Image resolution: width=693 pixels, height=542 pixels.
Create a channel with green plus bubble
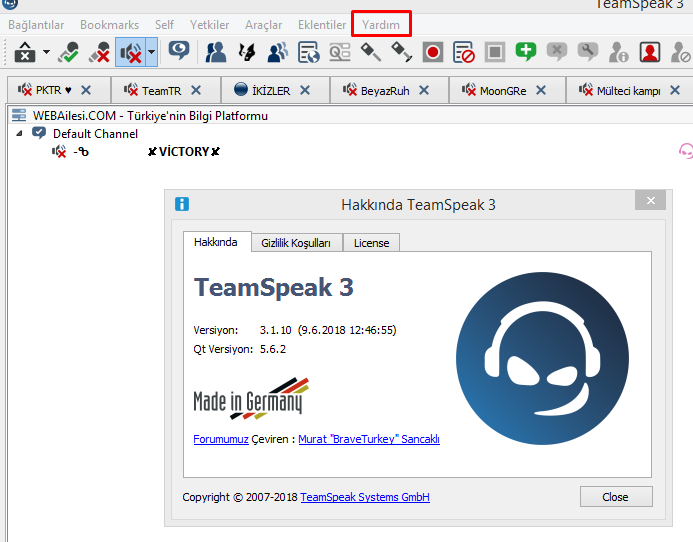526,53
